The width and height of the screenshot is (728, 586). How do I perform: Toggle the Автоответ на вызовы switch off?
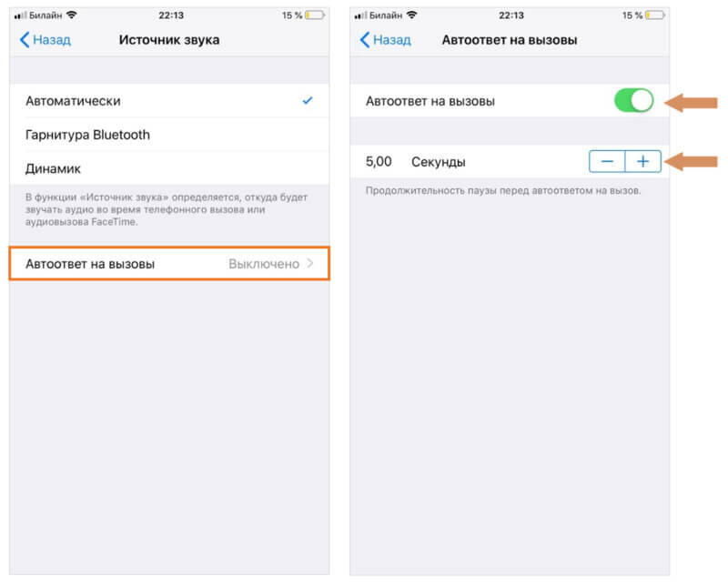[633, 101]
